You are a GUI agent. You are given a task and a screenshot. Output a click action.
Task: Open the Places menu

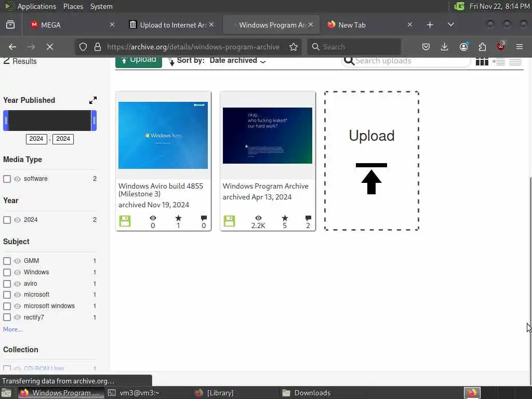[73, 6]
